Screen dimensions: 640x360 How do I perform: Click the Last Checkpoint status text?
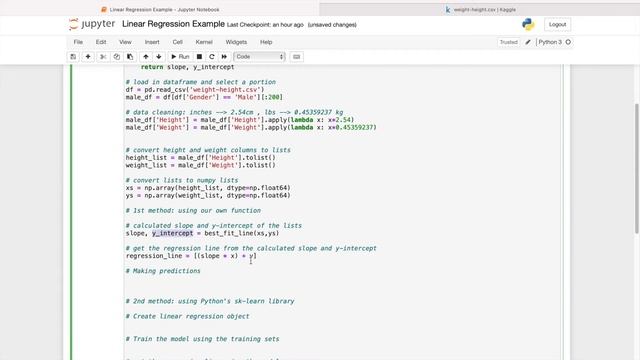(x=265, y=25)
